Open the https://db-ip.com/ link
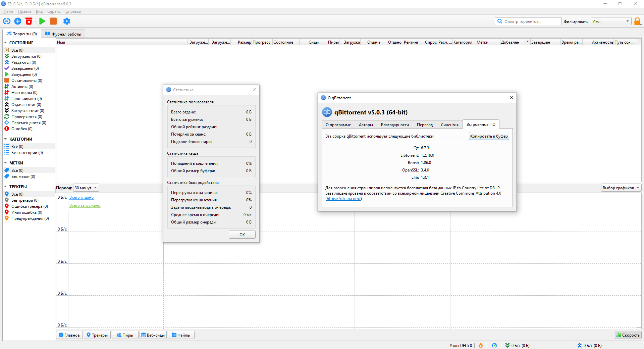 pos(343,199)
